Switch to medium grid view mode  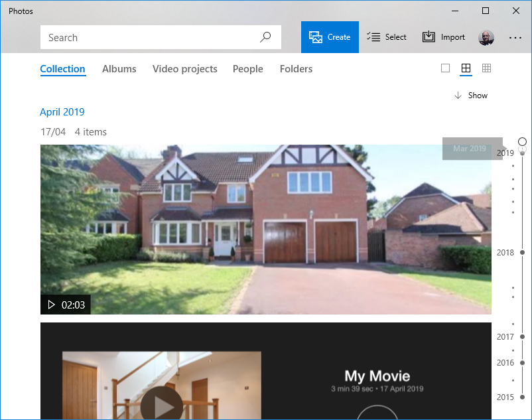(466, 68)
